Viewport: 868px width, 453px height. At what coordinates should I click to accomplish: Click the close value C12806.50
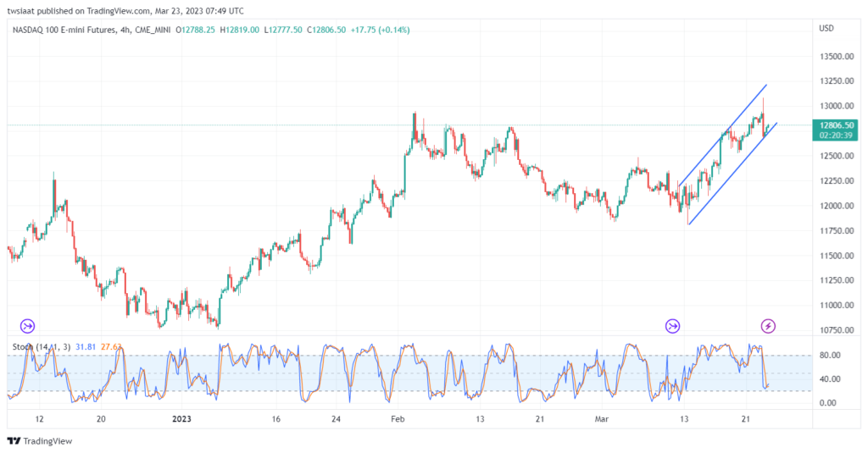coord(326,30)
